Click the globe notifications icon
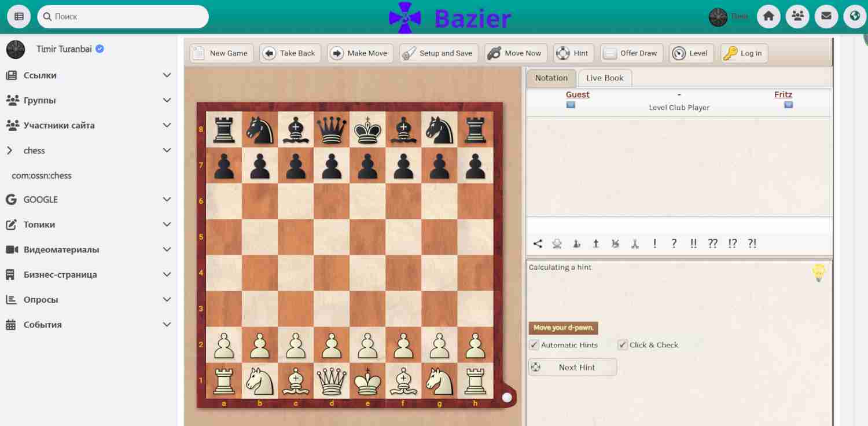Screen dimensions: 868x426 [855, 17]
